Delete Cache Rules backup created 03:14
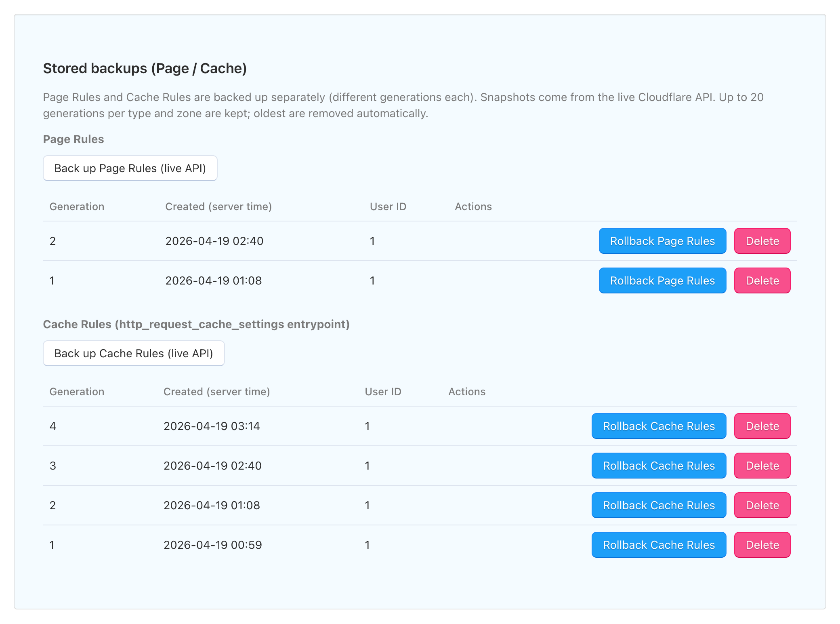 click(x=762, y=426)
